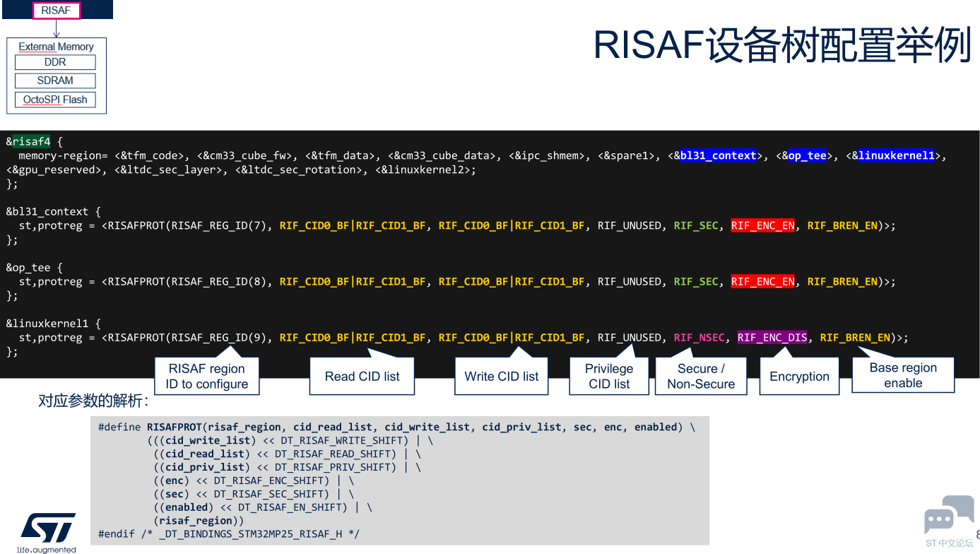The width and height of the screenshot is (980, 554).
Task: Click the Secure / Non-Secure callout
Action: [701, 376]
